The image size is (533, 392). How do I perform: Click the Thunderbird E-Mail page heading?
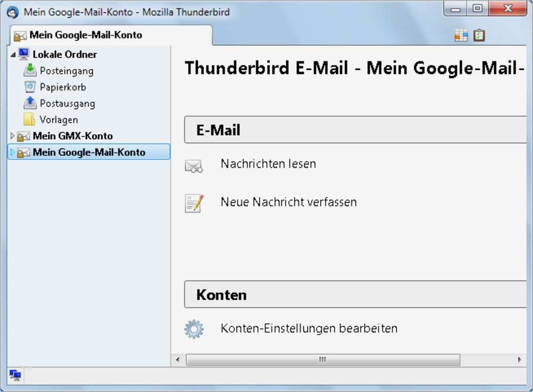point(354,68)
